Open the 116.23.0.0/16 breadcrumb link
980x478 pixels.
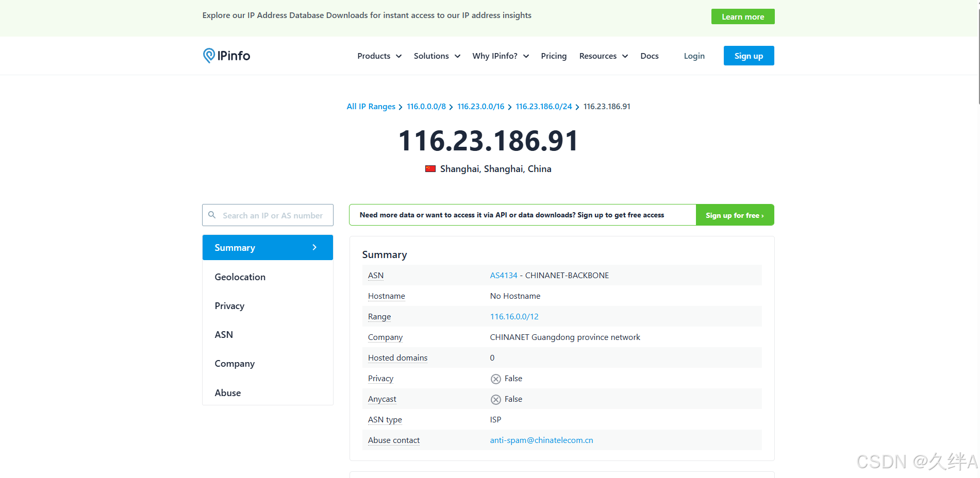pyautogui.click(x=481, y=107)
